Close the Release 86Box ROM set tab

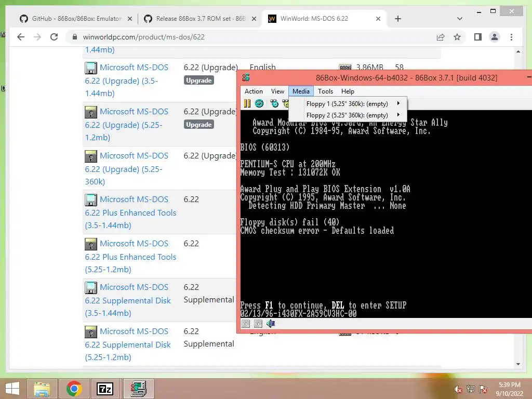click(254, 19)
